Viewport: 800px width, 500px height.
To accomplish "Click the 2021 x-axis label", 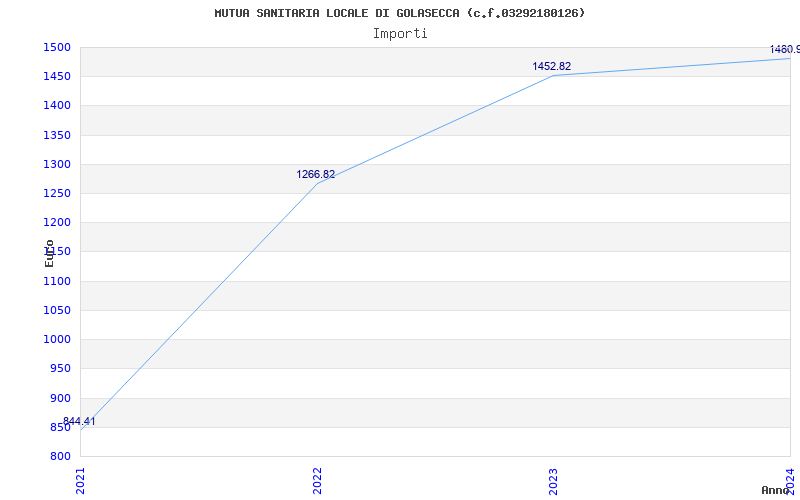I will pyautogui.click(x=81, y=481).
